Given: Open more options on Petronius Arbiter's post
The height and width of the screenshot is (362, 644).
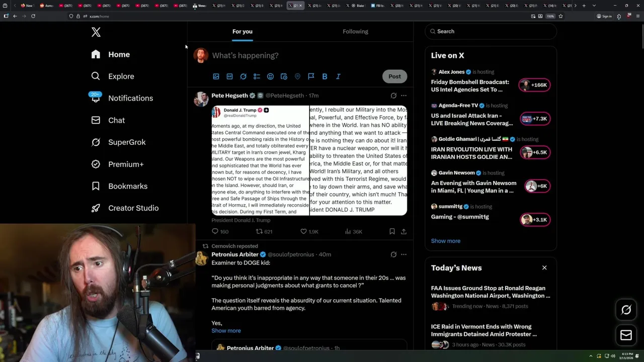Looking at the screenshot, I should (x=404, y=254).
